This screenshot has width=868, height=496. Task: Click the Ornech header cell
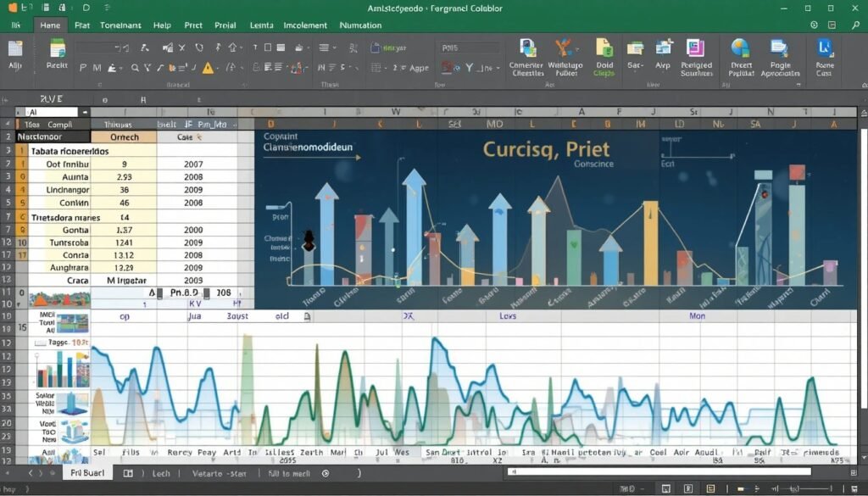pyautogui.click(x=124, y=137)
